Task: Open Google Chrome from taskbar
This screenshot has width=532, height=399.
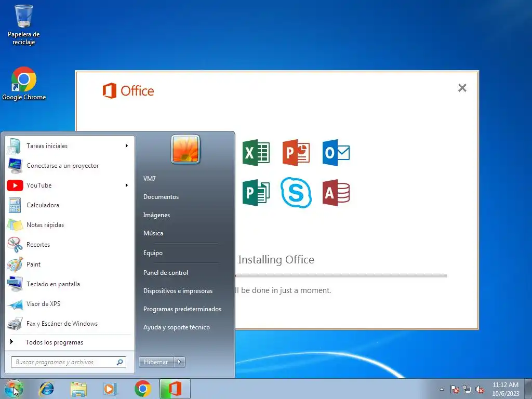Action: [x=142, y=389]
